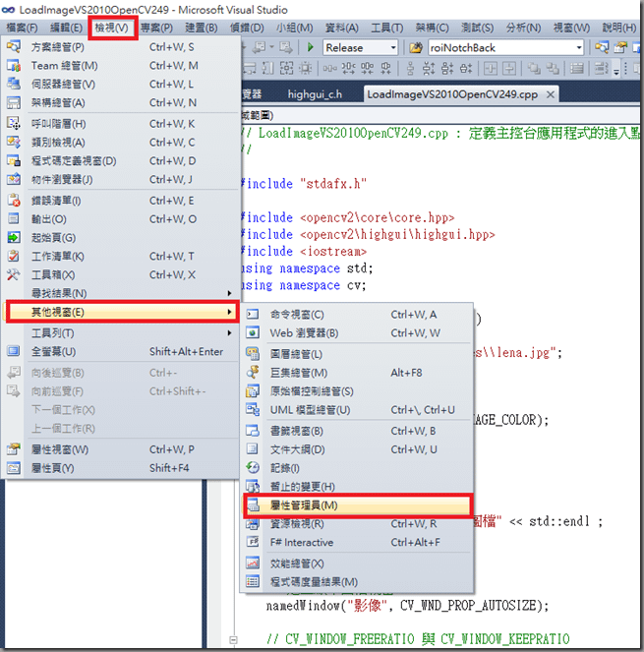Switch to the highgui_c.h tab
The height and width of the screenshot is (652, 644).
[315, 94]
